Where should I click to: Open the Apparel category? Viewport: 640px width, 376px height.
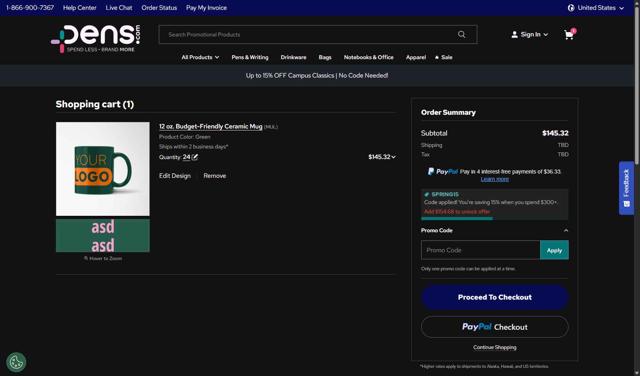click(x=416, y=57)
